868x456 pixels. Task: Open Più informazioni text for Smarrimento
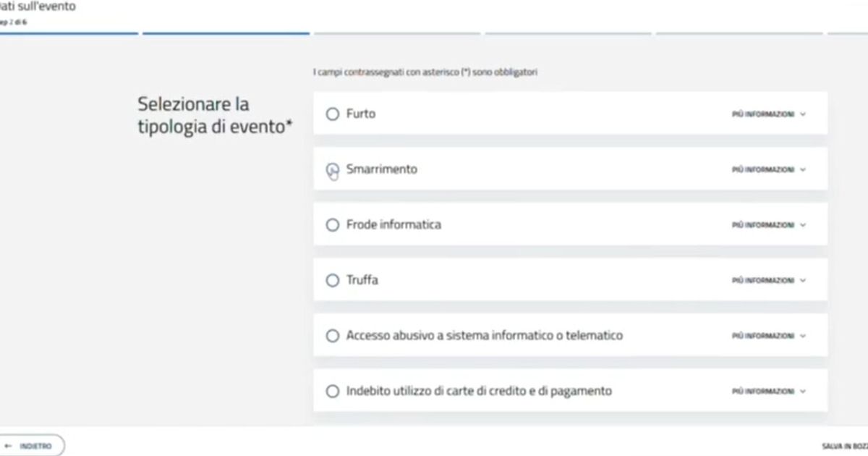pos(763,170)
